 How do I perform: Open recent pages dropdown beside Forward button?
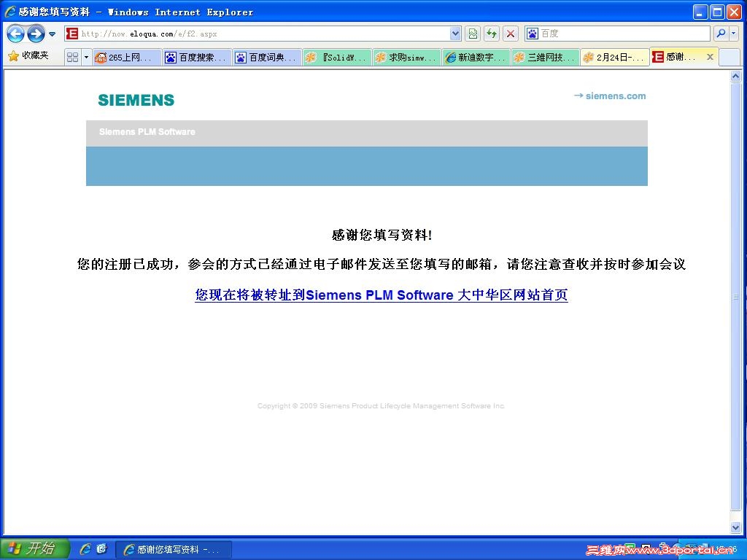tap(53, 34)
